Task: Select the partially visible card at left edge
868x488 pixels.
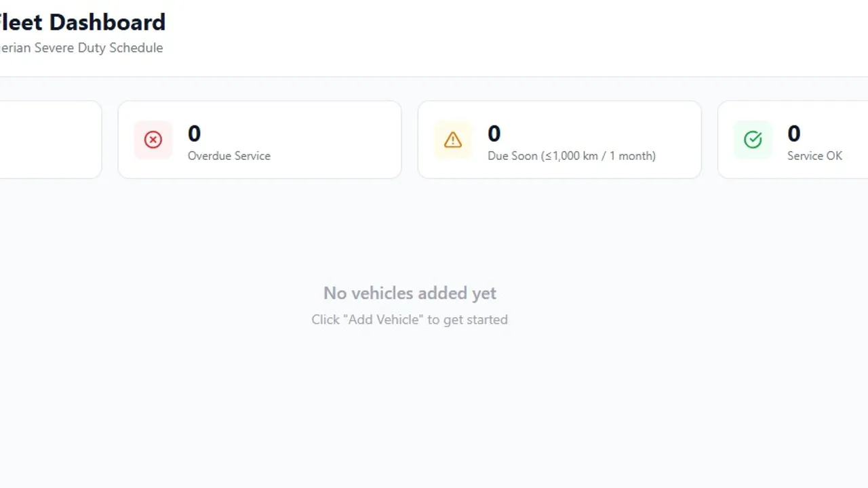Action: coord(51,140)
